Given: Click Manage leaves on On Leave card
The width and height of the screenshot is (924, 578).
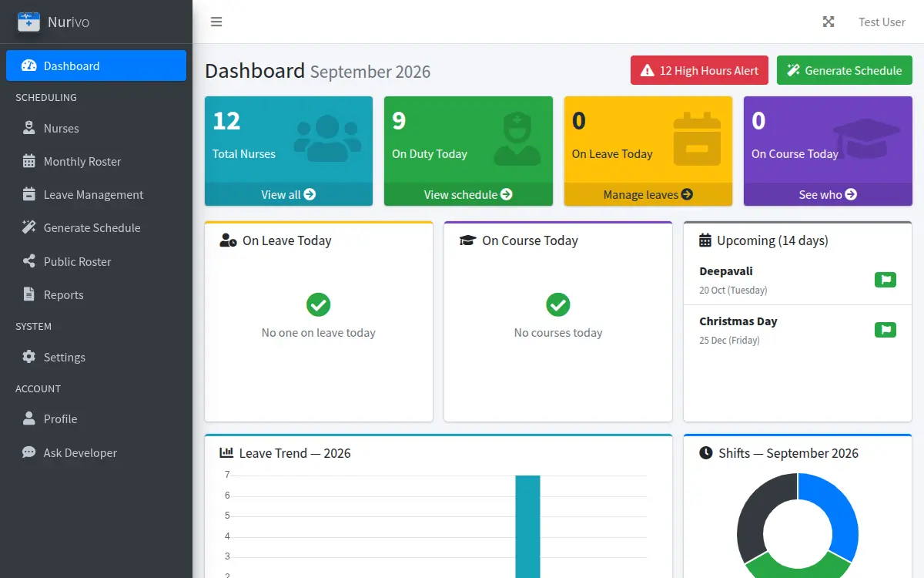Looking at the screenshot, I should tap(648, 194).
